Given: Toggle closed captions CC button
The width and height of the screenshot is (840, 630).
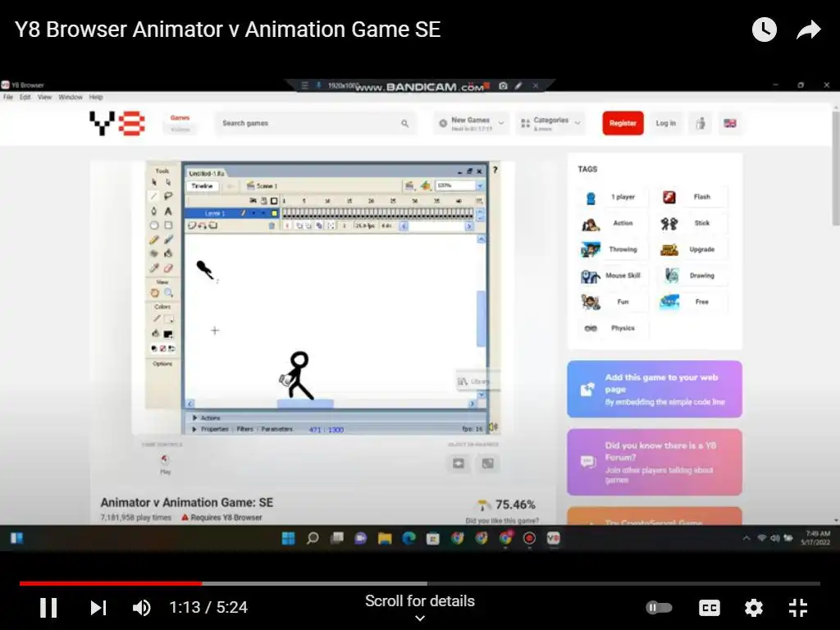Looking at the screenshot, I should tap(710, 608).
